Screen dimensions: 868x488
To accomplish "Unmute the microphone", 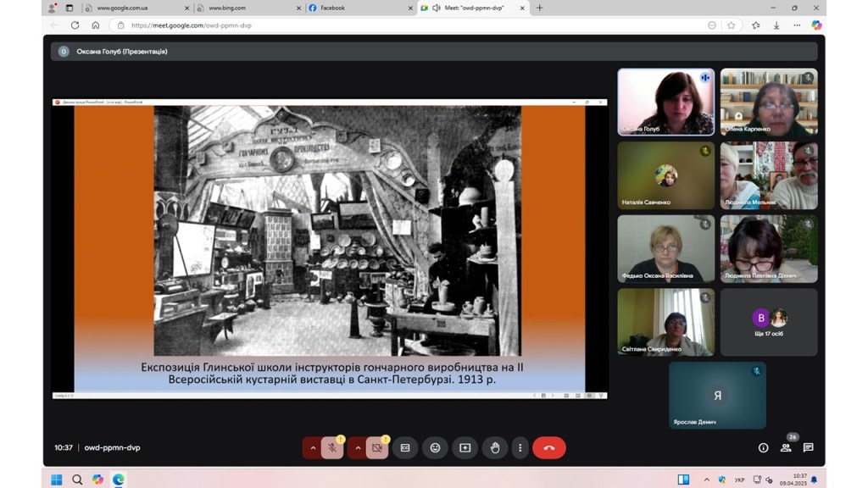I will pos(332,447).
